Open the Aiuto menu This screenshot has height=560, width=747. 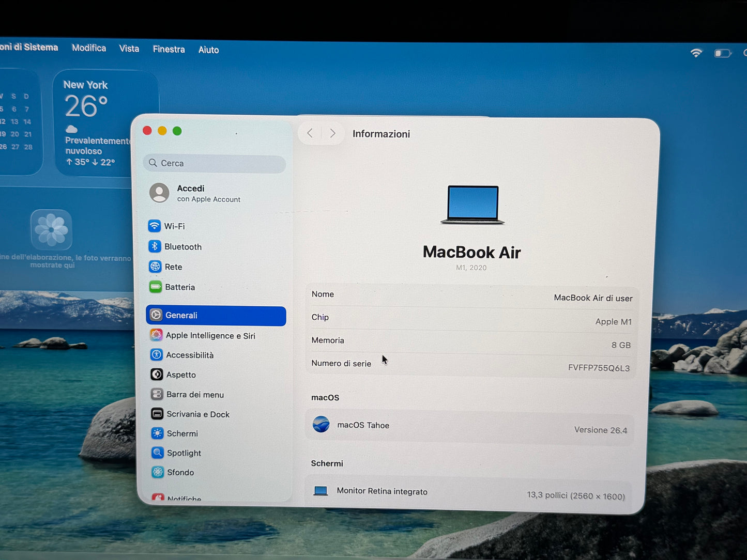209,50
